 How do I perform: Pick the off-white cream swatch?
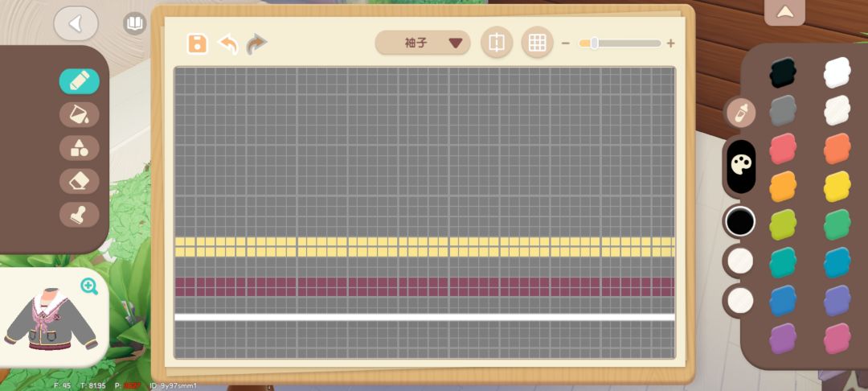click(x=837, y=110)
